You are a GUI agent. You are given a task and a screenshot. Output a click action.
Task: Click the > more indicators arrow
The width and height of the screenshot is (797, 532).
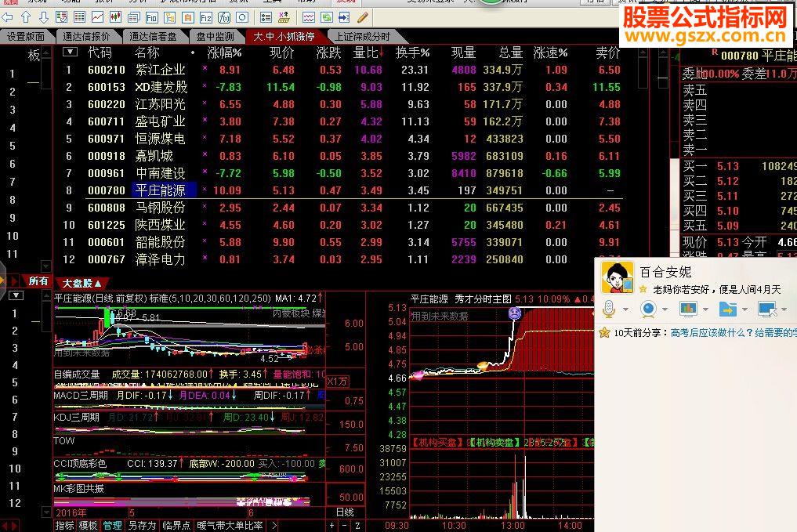(274, 526)
